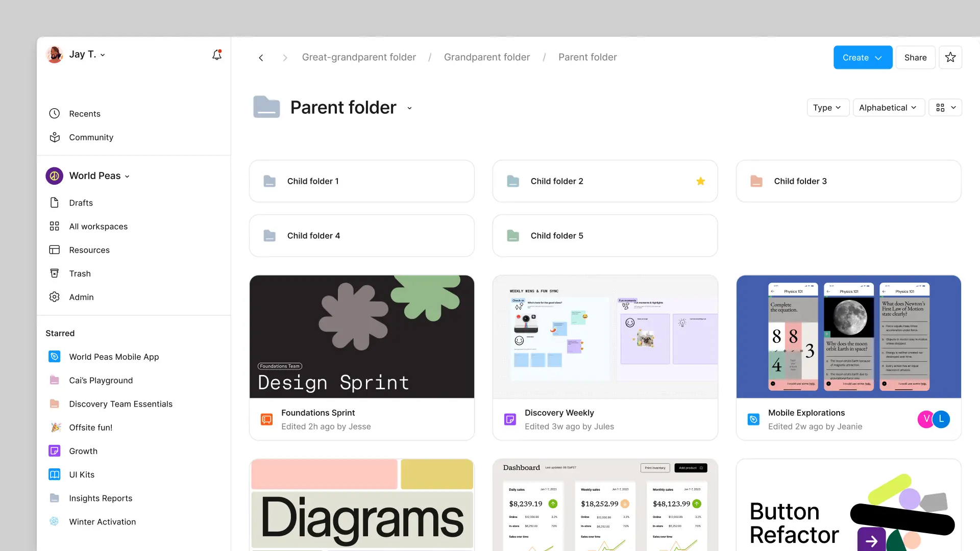Image resolution: width=980 pixels, height=551 pixels.
Task: Click the V collaborator avatar
Action: (925, 419)
